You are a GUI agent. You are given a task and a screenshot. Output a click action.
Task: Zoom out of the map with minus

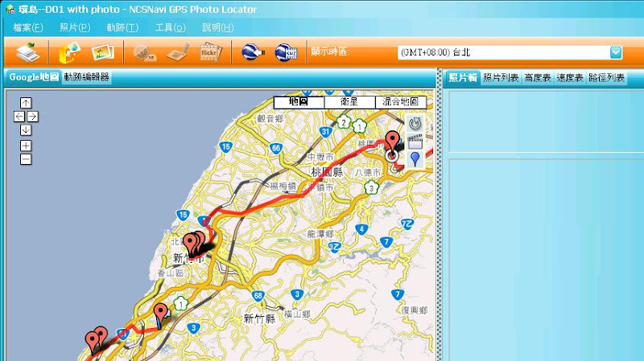pyautogui.click(x=26, y=159)
